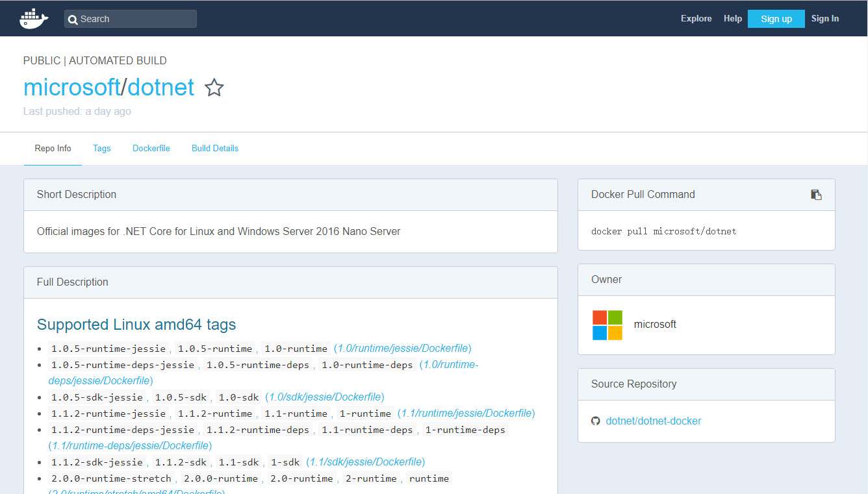Click the Last pushed: a day ago text
The height and width of the screenshot is (494, 868).
coord(77,112)
